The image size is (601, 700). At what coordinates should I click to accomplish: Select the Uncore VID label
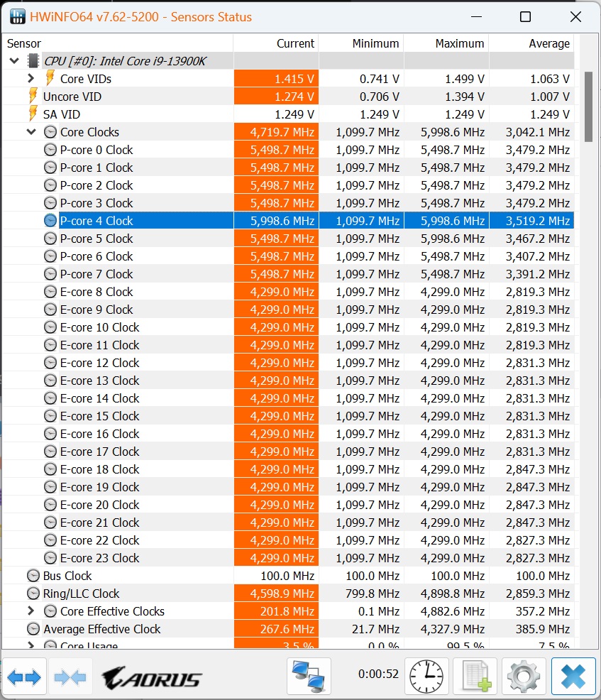(x=72, y=97)
